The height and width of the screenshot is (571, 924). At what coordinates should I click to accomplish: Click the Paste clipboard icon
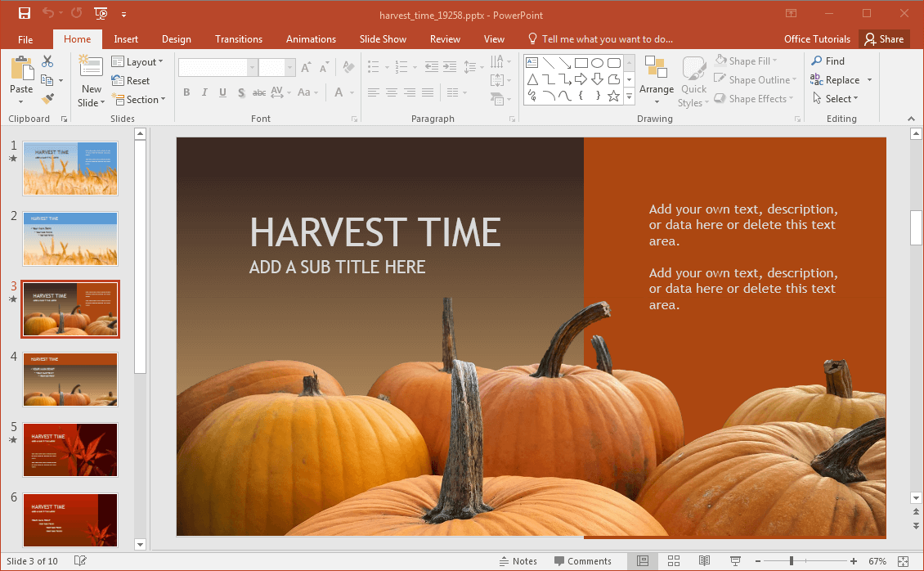pyautogui.click(x=22, y=69)
